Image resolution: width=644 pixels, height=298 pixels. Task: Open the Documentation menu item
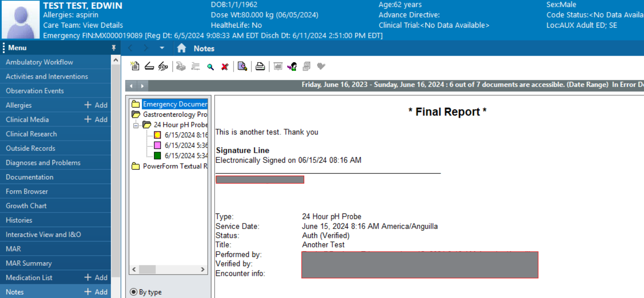click(29, 177)
